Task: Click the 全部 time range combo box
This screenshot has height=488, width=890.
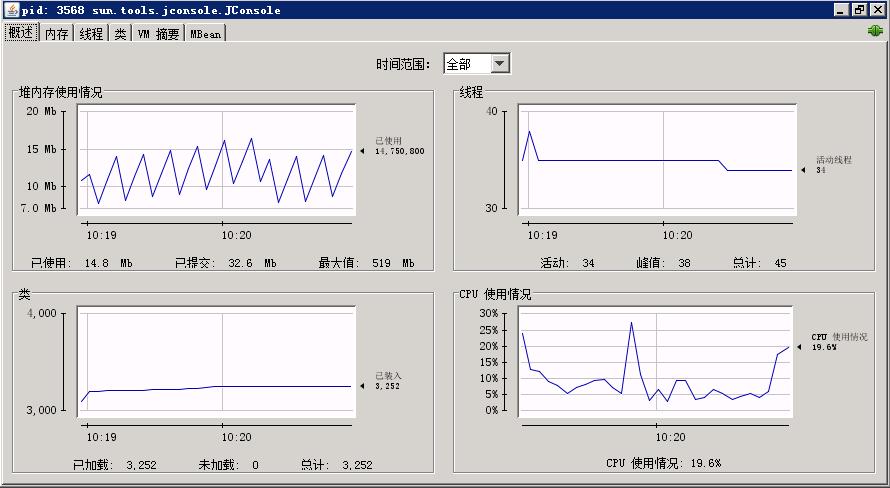Action: tap(466, 64)
